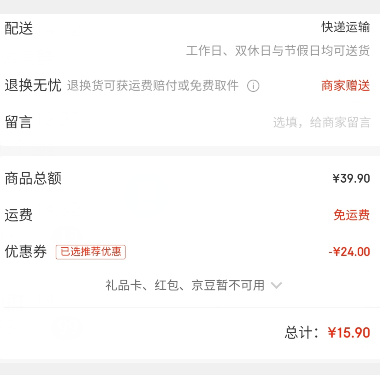Expand the 礼品卡、红包、京豆暂不可用 chevron
Image resolution: width=380 pixels, height=375 pixels.
pyautogui.click(x=276, y=286)
